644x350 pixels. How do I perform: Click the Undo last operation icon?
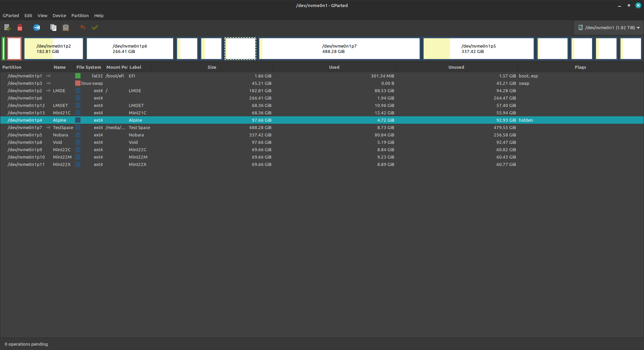[83, 27]
